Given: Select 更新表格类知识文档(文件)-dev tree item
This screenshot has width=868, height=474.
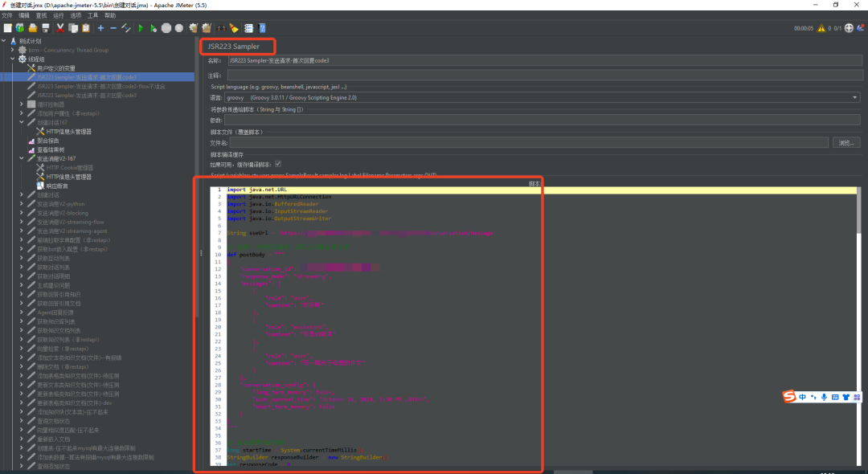Looking at the screenshot, I should tap(74, 402).
